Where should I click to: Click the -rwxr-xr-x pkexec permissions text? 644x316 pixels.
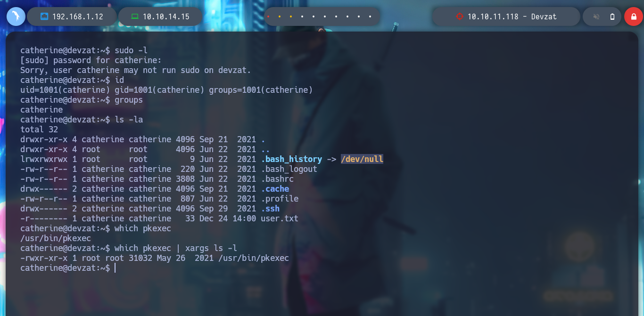click(44, 258)
